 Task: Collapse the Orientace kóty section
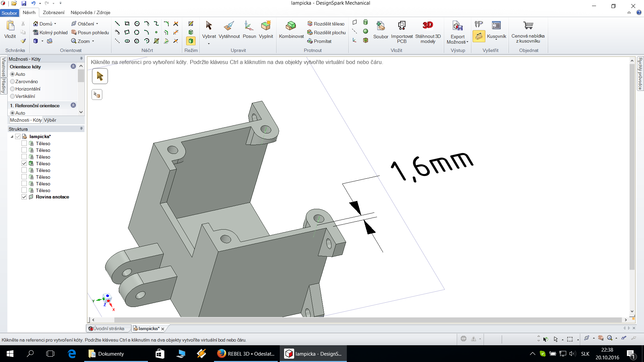tap(73, 66)
